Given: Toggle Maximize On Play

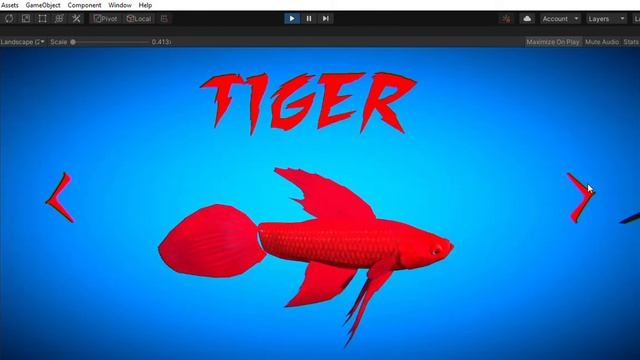Looking at the screenshot, I should coord(553,42).
